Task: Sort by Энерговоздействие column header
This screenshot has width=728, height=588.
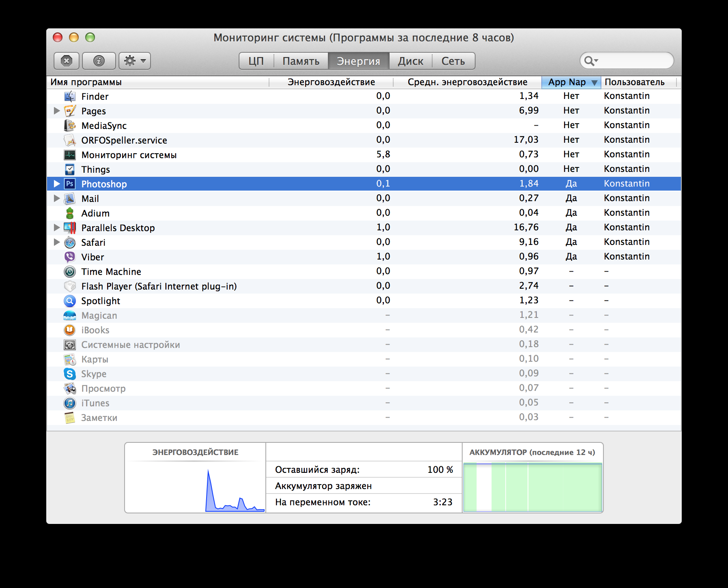Action: click(x=331, y=82)
